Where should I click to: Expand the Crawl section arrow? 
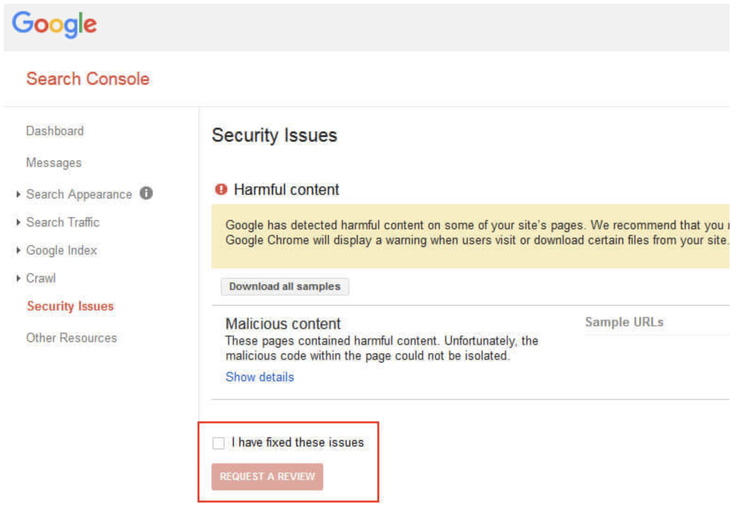[x=18, y=278]
